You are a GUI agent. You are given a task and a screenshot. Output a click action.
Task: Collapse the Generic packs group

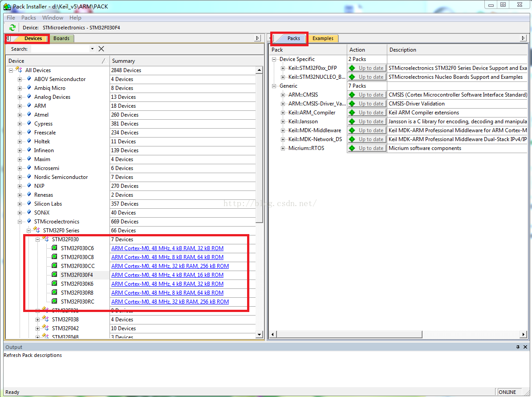[x=274, y=86]
